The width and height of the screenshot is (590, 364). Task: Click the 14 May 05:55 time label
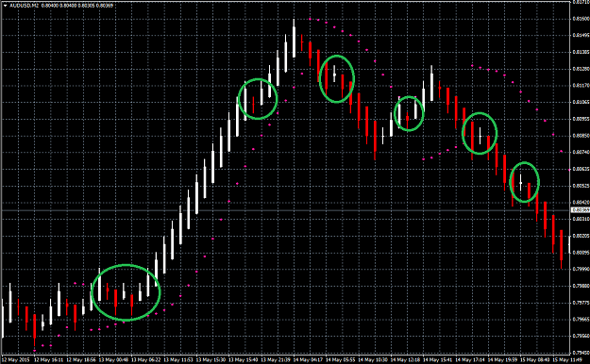pos(341,360)
